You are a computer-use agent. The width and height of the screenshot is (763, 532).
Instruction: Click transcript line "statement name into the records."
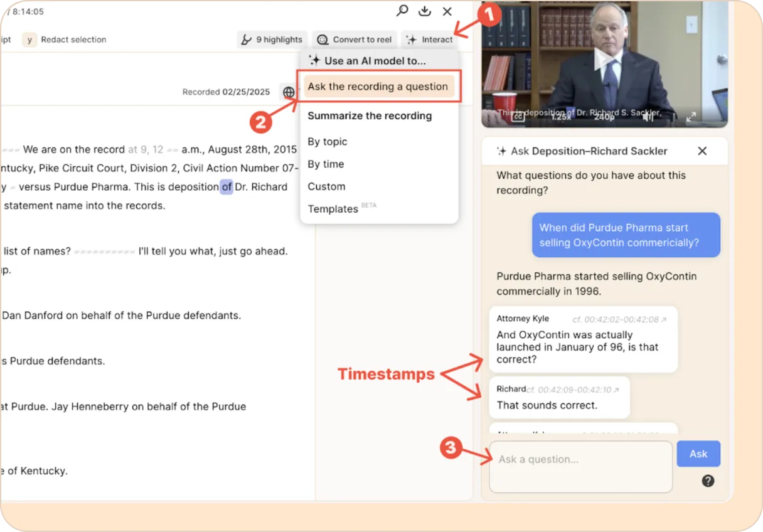pyautogui.click(x=85, y=206)
